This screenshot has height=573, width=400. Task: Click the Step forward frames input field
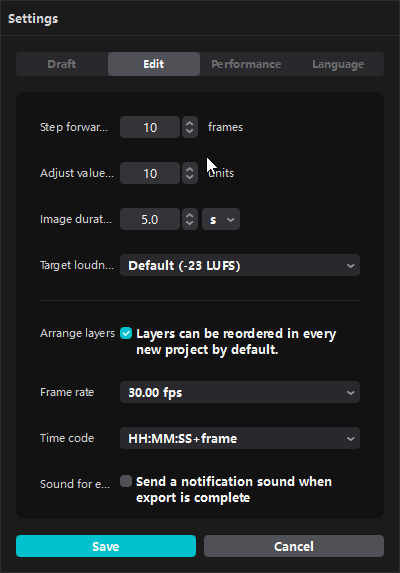(x=150, y=127)
